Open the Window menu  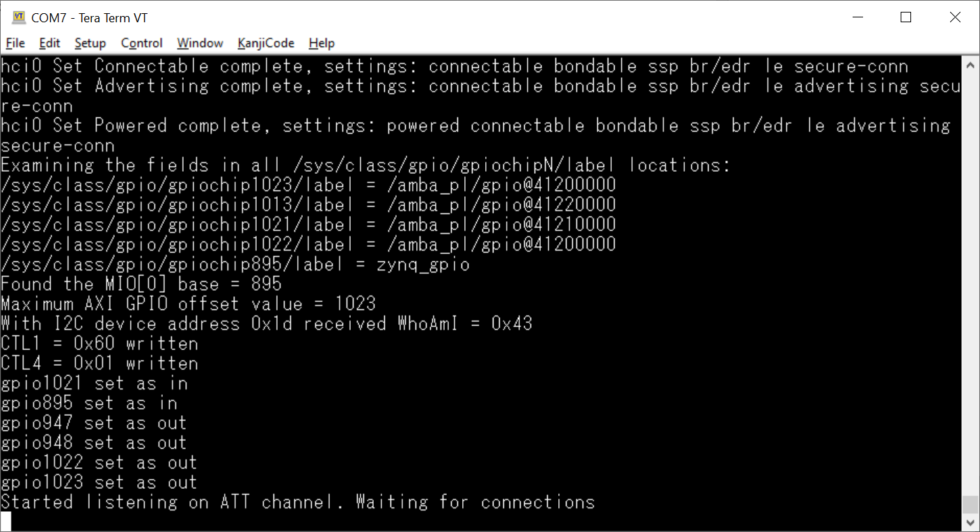(x=200, y=43)
